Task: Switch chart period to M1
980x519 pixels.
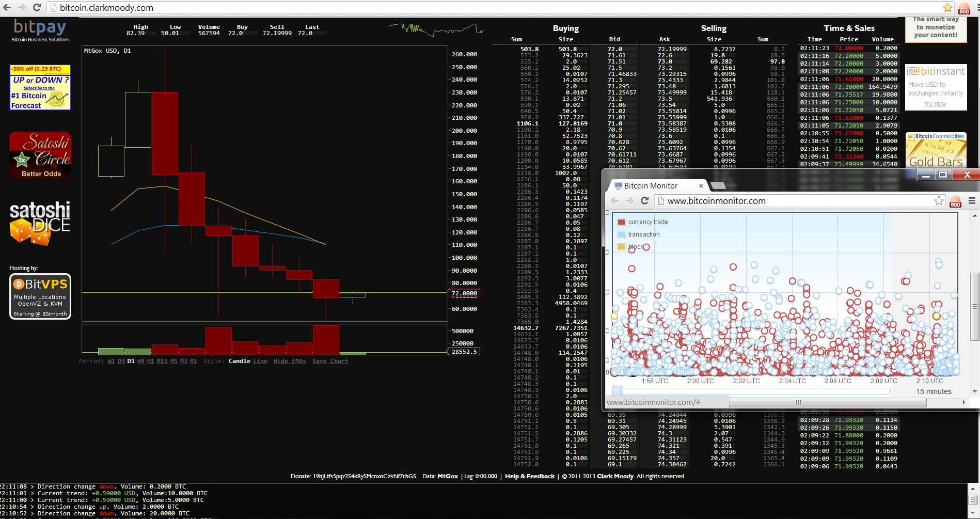Action: click(194, 361)
